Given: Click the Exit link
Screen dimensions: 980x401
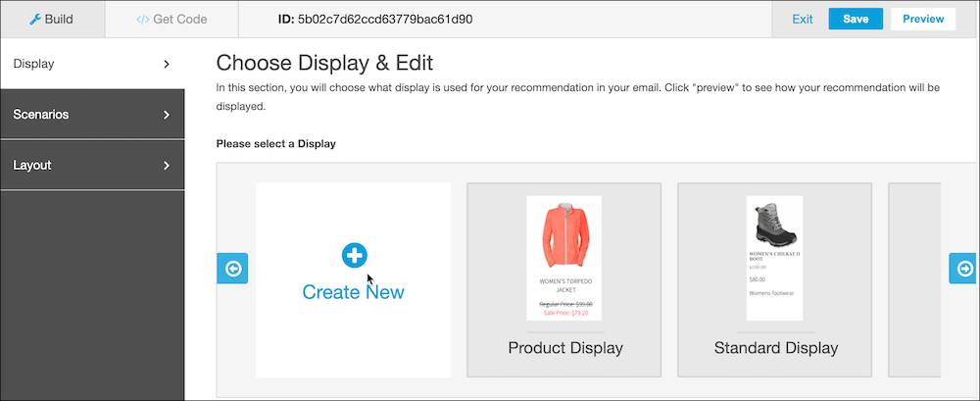Looking at the screenshot, I should tap(803, 20).
